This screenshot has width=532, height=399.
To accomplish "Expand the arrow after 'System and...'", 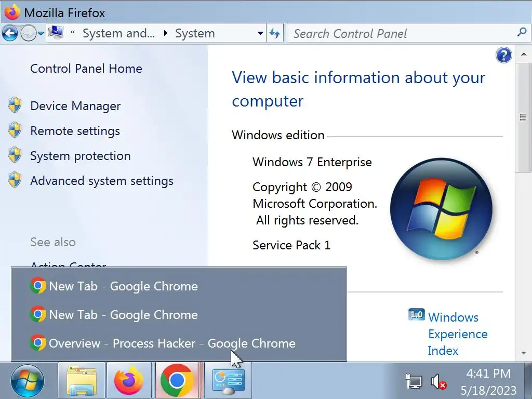I will point(165,33).
